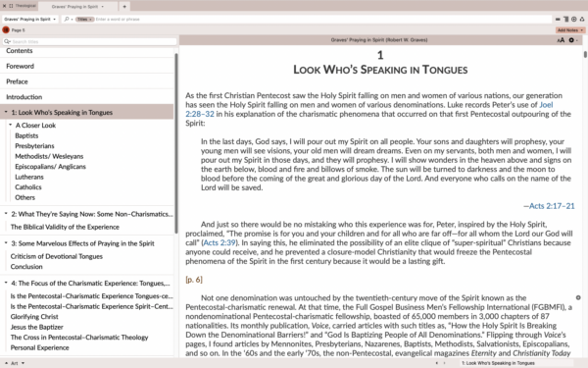Open the Contents entry
The height and width of the screenshot is (368, 588).
pos(20,51)
